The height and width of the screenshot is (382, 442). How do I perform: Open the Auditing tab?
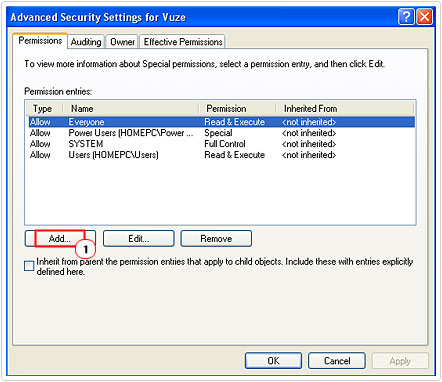coord(86,42)
